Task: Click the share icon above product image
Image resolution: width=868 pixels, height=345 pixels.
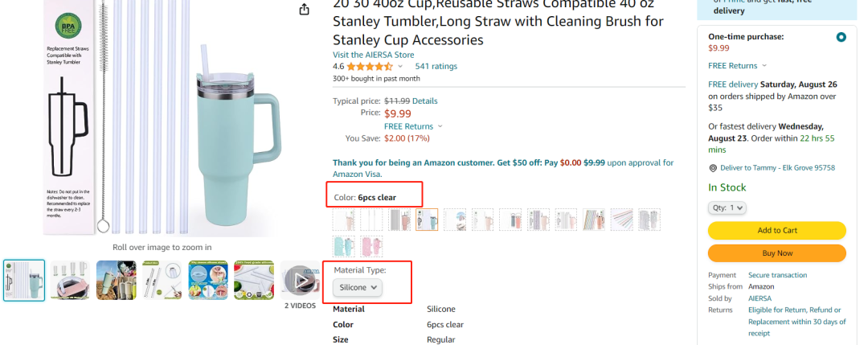Action: coord(304,10)
